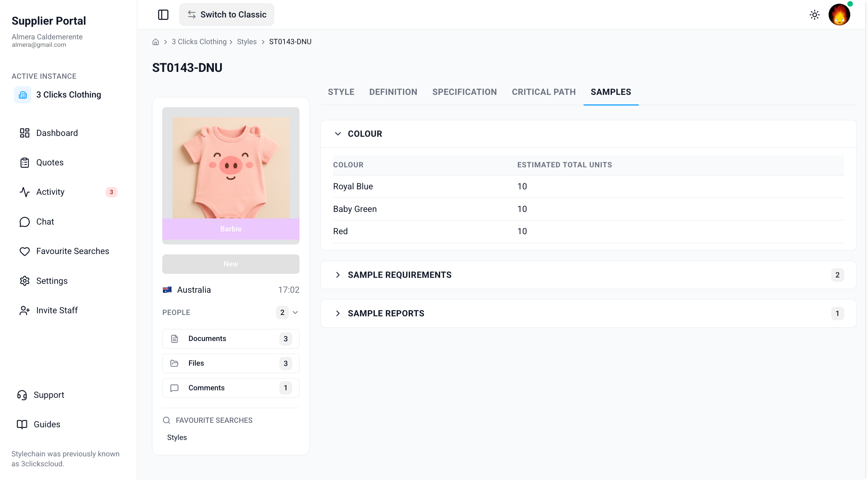Image resolution: width=868 pixels, height=480 pixels.
Task: Expand the SAMPLE REPORTS section
Action: (x=588, y=314)
